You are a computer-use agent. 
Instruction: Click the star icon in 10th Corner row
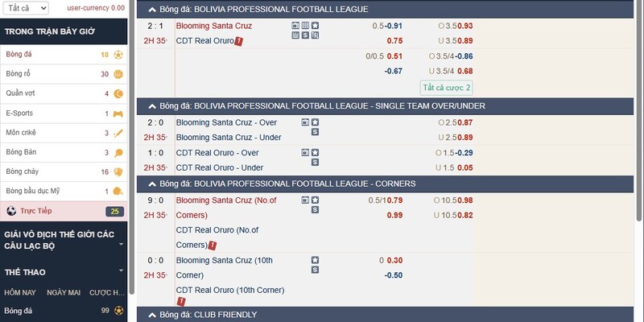315,260
